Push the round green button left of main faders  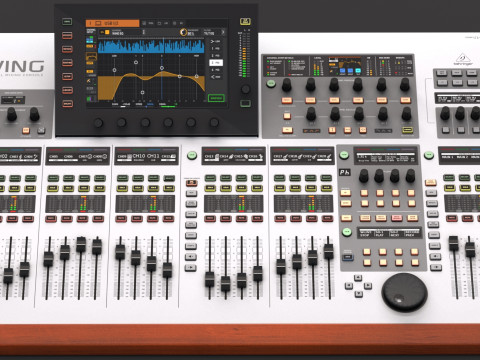pos(429,155)
